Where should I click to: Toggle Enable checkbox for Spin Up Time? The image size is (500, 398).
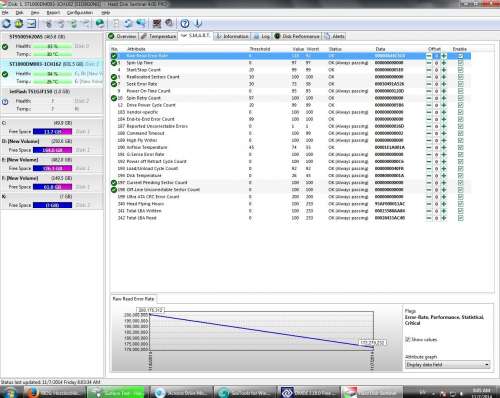pos(460,63)
